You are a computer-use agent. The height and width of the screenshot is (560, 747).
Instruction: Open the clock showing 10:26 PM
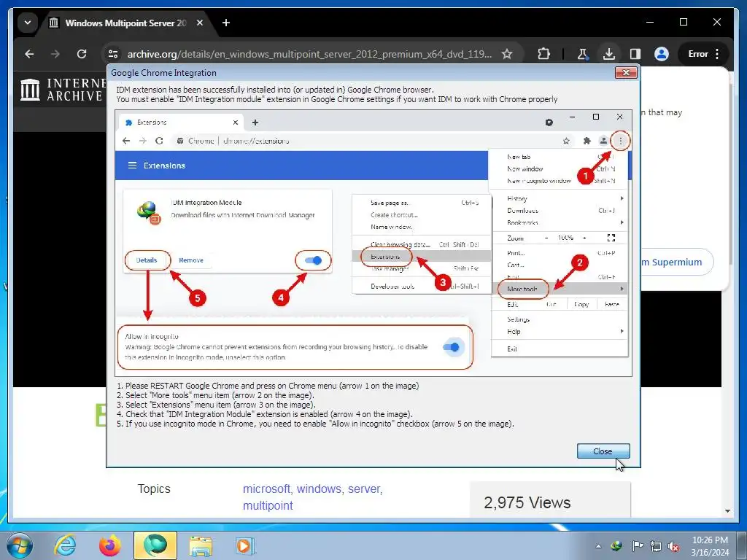pos(710,545)
